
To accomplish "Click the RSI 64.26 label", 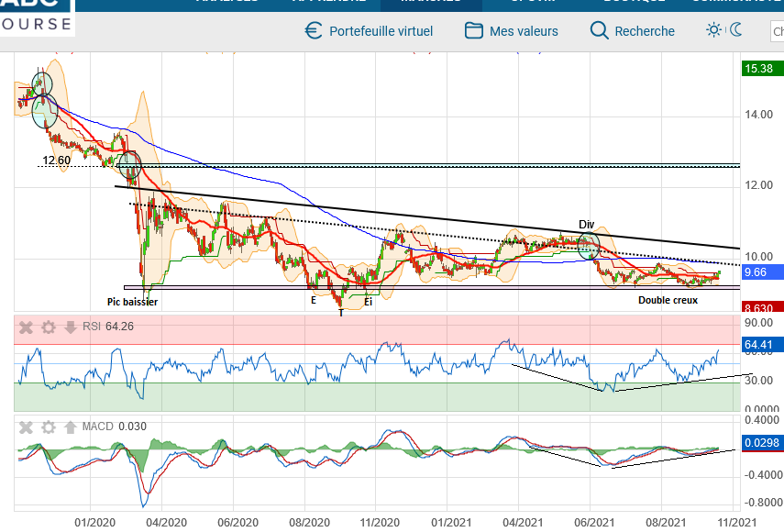I will pyautogui.click(x=108, y=327).
